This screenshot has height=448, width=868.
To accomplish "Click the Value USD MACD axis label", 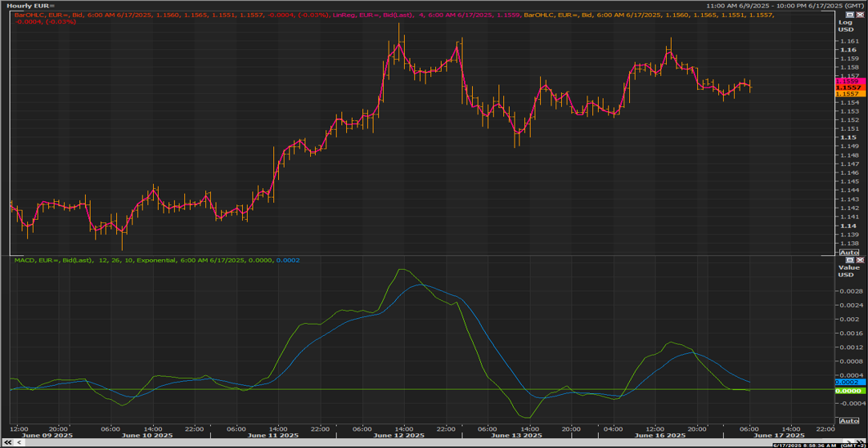I will 848,271.
